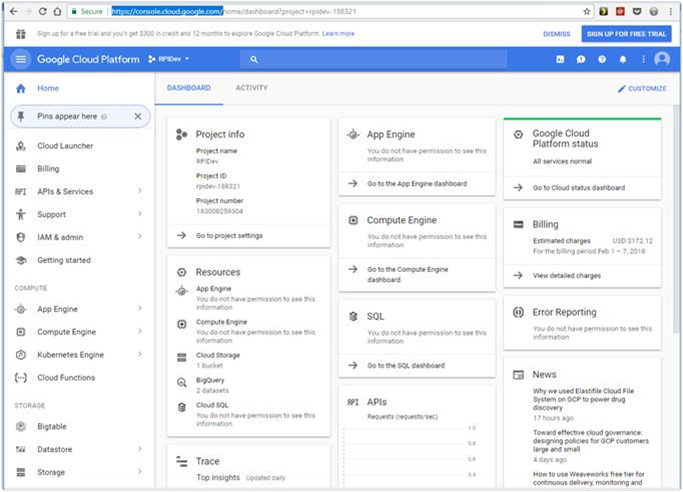Open the notifications bell
683x492 pixels.
pos(623,59)
